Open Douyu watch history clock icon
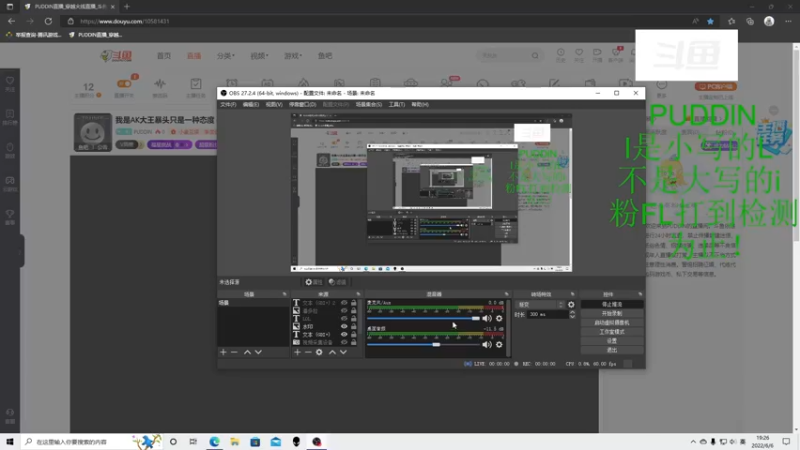 (560, 53)
